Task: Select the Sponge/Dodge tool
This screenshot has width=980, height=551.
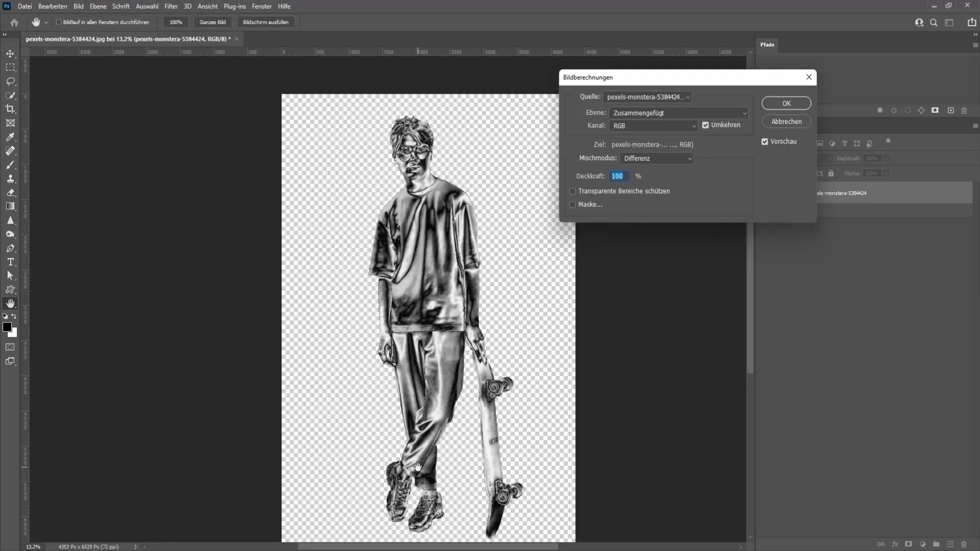Action: pos(10,234)
